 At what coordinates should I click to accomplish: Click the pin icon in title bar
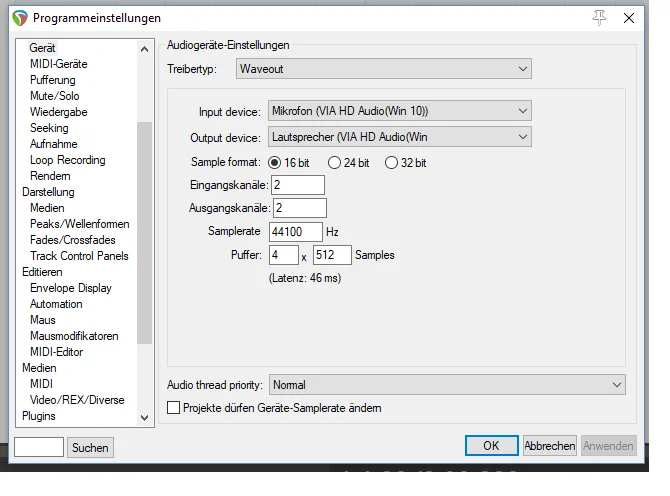(x=600, y=18)
